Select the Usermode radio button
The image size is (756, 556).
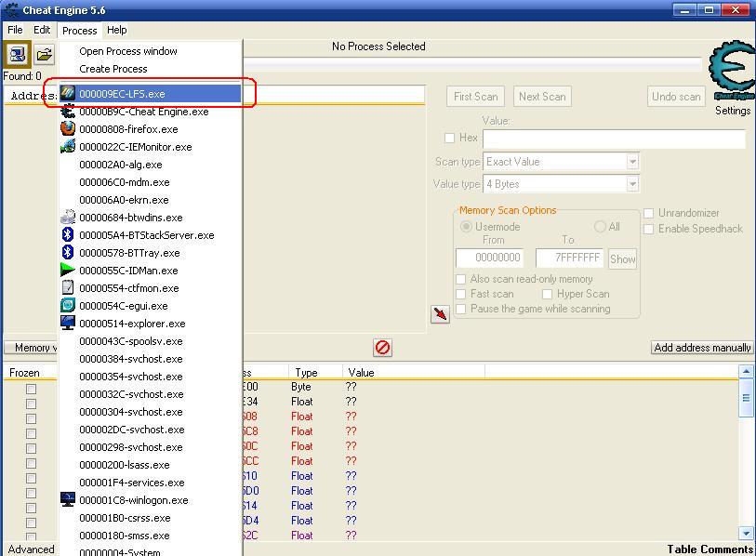(x=466, y=227)
